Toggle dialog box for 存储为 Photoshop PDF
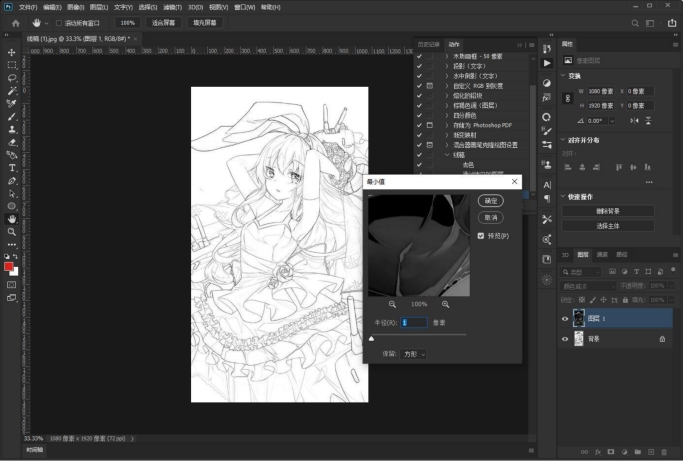This screenshot has width=683, height=461. tap(429, 125)
